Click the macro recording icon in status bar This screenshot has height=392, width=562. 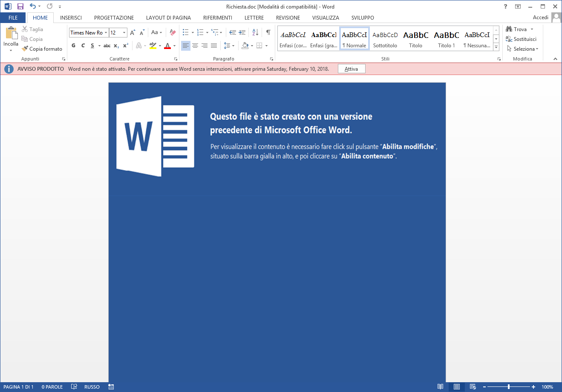(x=111, y=387)
